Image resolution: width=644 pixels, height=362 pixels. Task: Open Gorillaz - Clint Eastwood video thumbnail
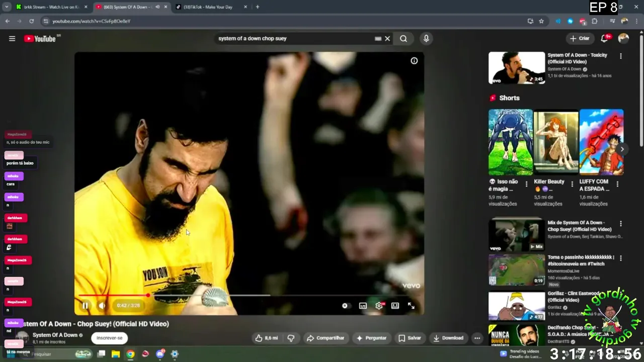[x=517, y=305]
